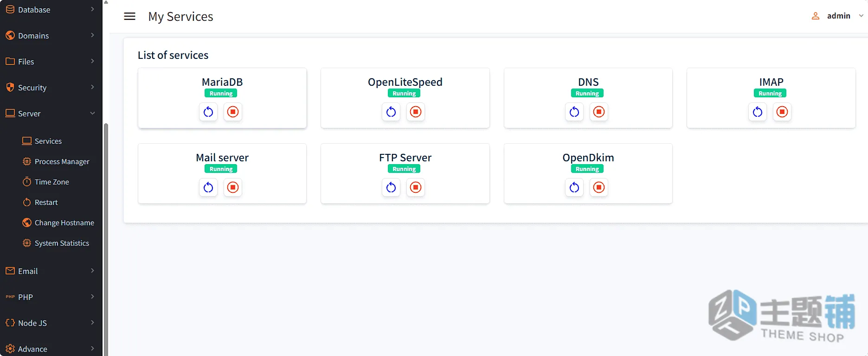Stop the OpenDkim service
The width and height of the screenshot is (868, 356).
(x=599, y=187)
